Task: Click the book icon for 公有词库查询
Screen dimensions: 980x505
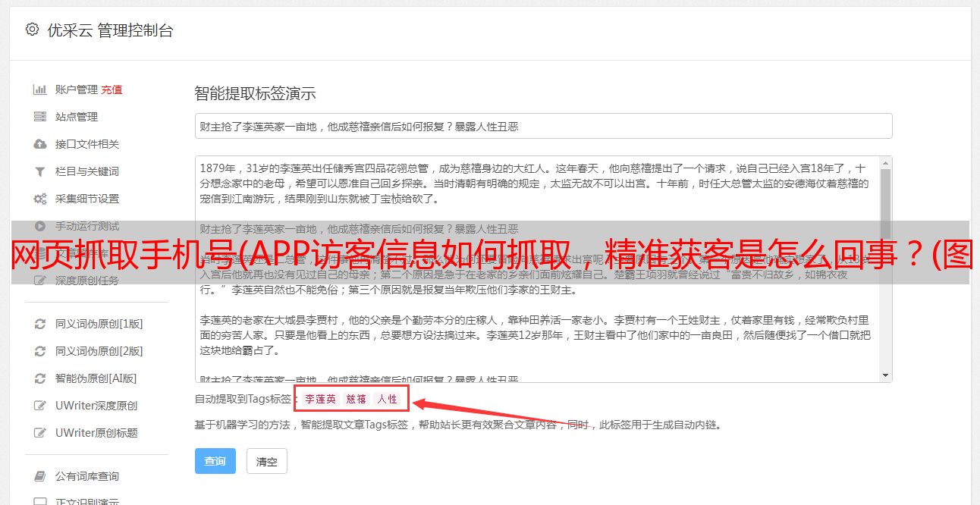Action: [40, 476]
